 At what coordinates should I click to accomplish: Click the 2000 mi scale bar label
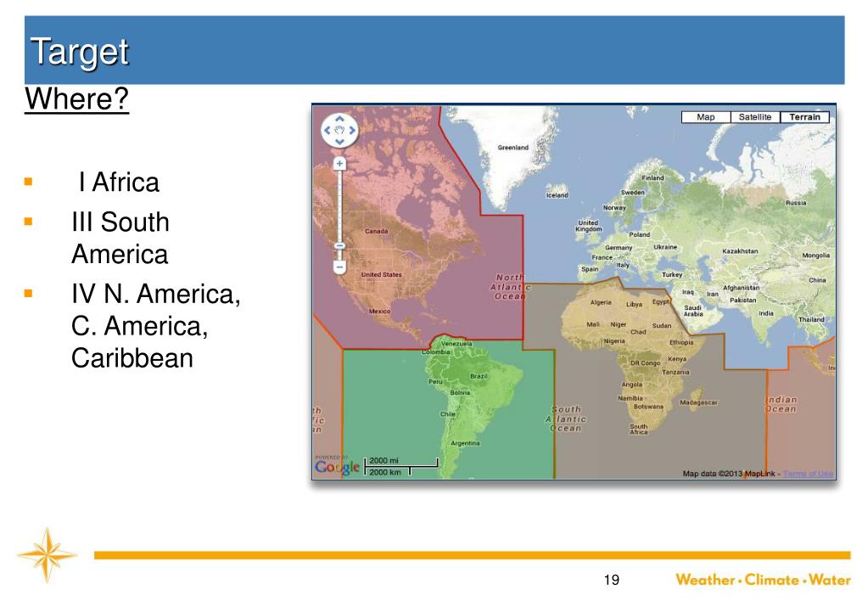pyautogui.click(x=383, y=460)
